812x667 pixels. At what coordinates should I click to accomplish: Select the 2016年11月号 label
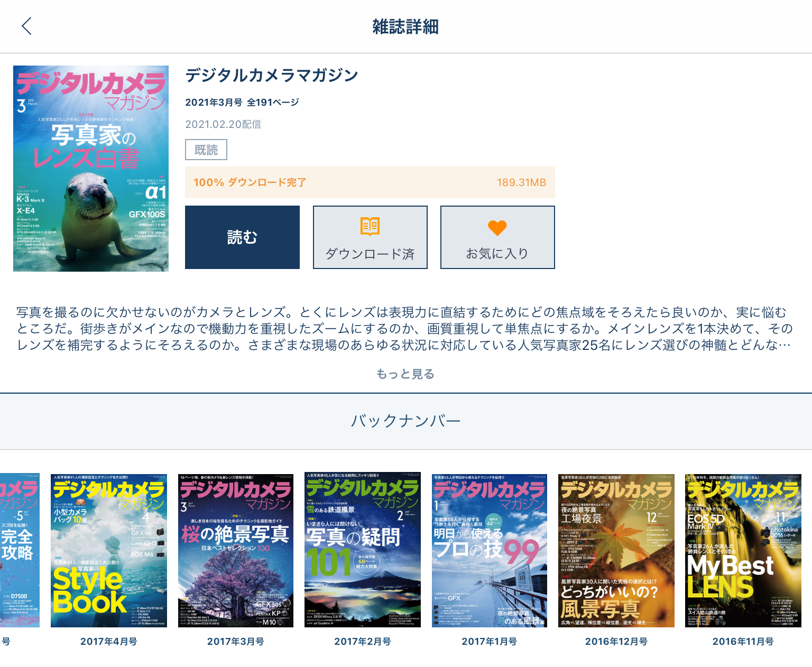click(x=743, y=642)
